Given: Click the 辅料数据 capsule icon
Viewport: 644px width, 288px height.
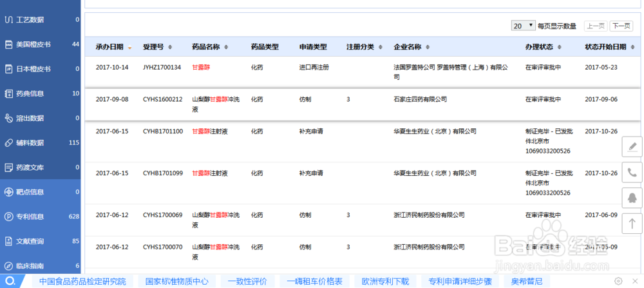Looking at the screenshot, I should (x=8, y=143).
